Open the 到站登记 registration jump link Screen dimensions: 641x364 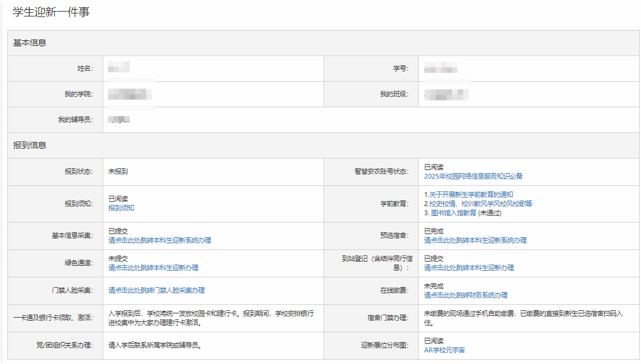click(469, 268)
